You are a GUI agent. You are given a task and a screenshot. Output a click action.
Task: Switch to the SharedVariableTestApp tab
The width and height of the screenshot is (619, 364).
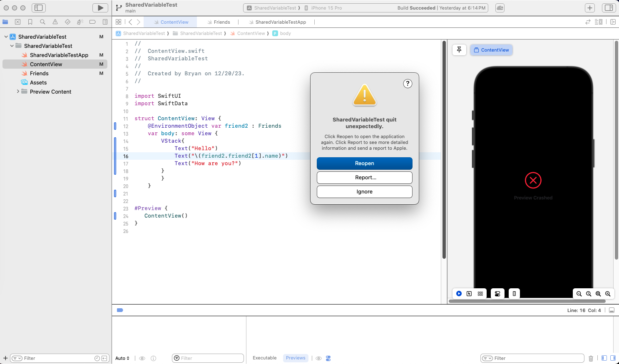pyautogui.click(x=280, y=22)
